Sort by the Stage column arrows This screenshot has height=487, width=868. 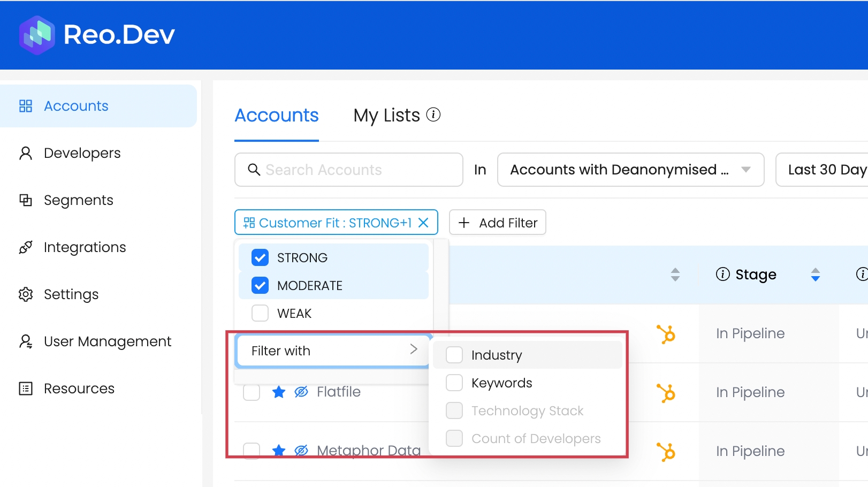point(815,275)
